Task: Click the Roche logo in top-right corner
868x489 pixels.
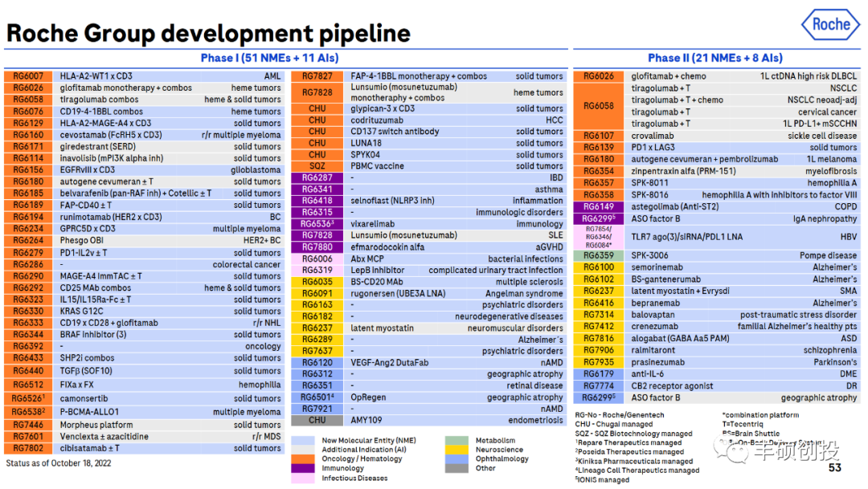Action: [x=830, y=26]
